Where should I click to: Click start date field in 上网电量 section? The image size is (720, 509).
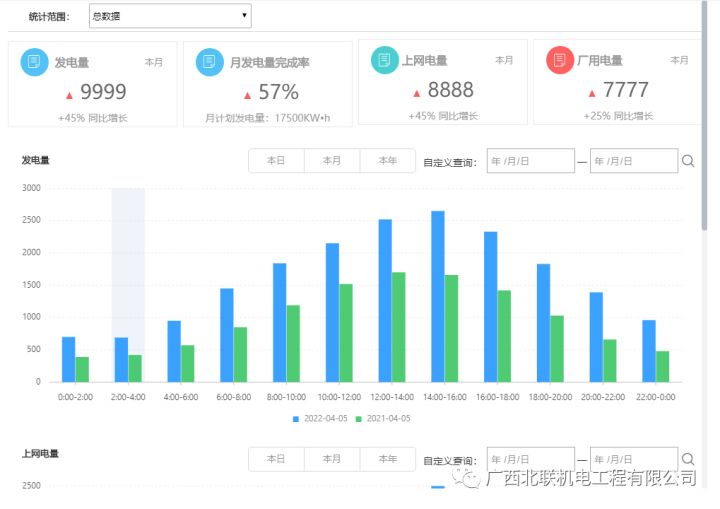[530, 460]
